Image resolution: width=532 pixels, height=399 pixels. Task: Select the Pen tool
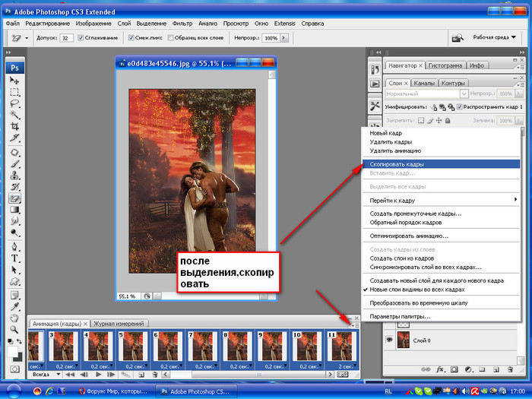[14, 247]
